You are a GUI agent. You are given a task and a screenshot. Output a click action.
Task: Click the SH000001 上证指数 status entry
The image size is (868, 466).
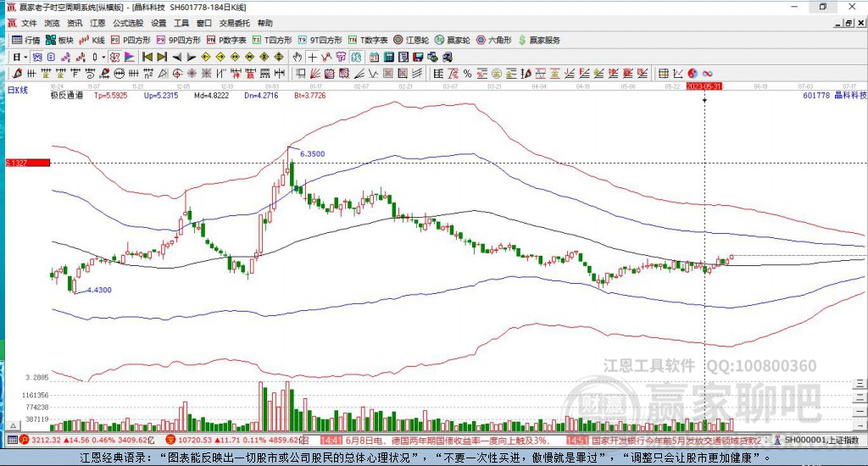pyautogui.click(x=821, y=440)
